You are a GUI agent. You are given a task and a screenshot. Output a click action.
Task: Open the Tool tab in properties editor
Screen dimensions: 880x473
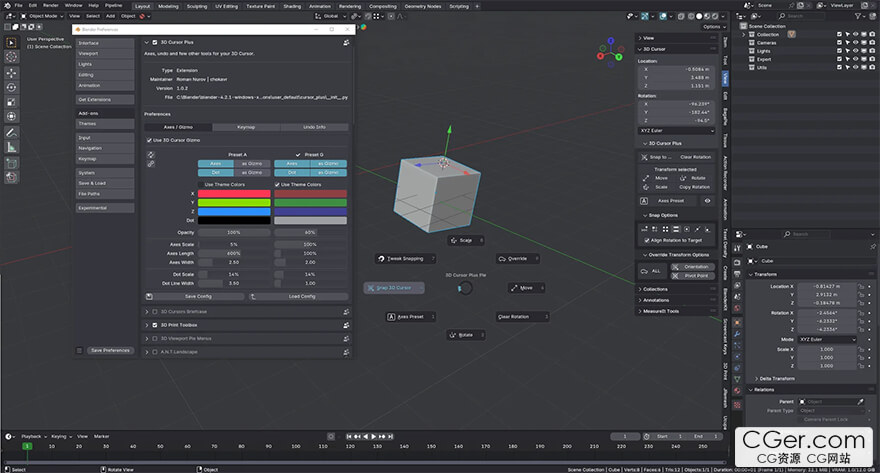[x=737, y=249]
